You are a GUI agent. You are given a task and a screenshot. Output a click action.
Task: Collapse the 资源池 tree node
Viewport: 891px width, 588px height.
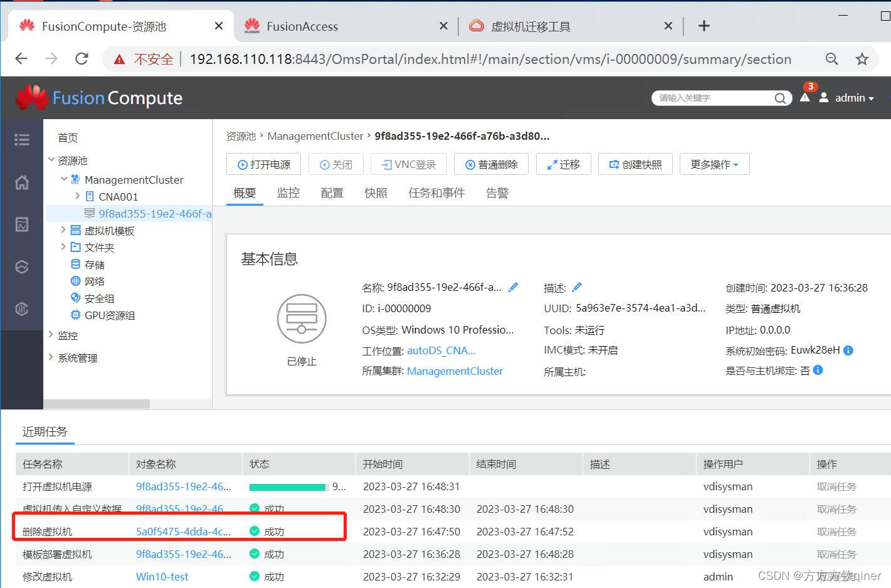point(51,160)
